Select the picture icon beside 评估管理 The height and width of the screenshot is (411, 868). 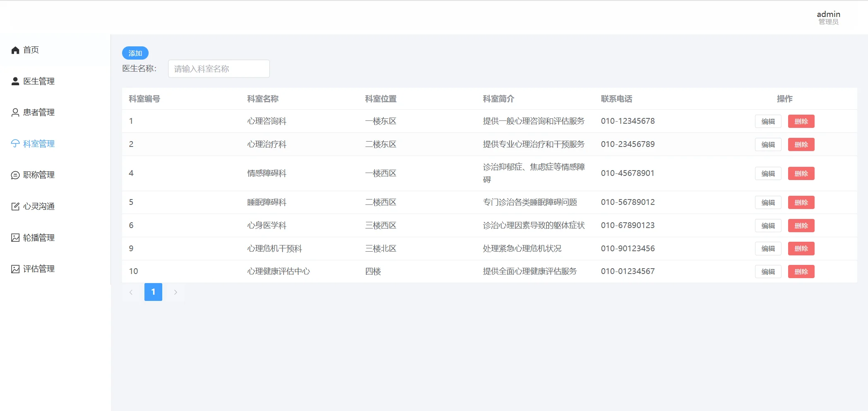tap(15, 268)
